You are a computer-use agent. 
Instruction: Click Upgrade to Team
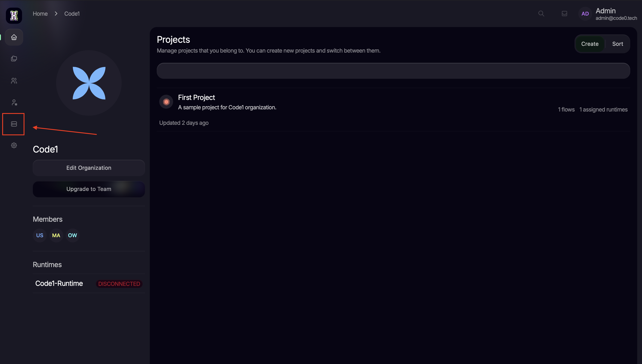pos(89,189)
